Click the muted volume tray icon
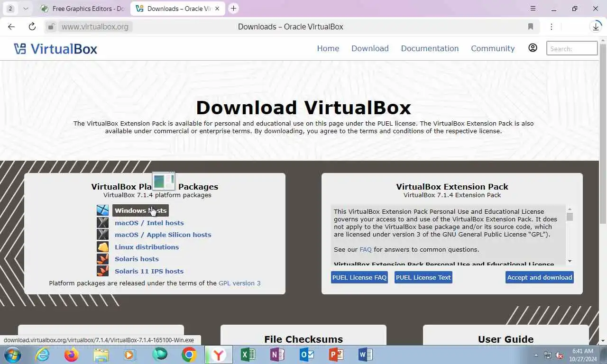Image resolution: width=607 pixels, height=364 pixels. coord(559,355)
